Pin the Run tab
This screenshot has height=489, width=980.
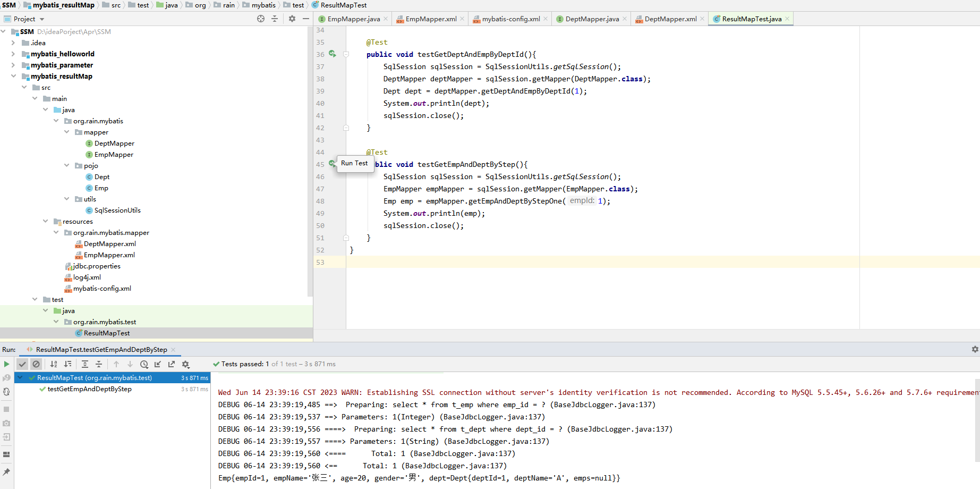[6, 472]
